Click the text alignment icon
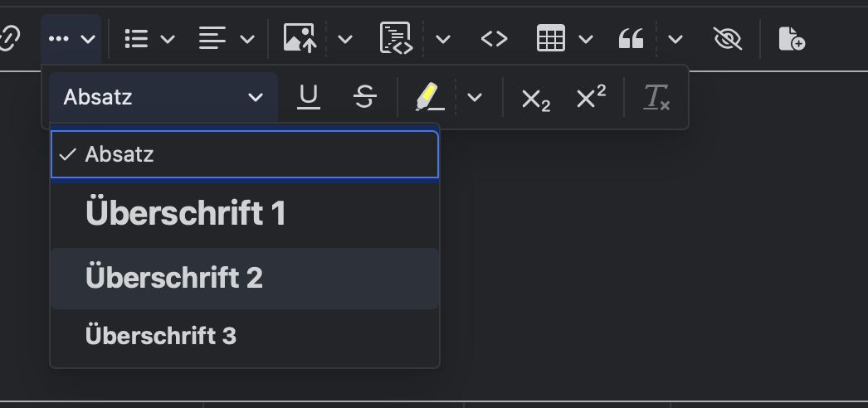Image resolution: width=868 pixels, height=408 pixels. point(213,39)
